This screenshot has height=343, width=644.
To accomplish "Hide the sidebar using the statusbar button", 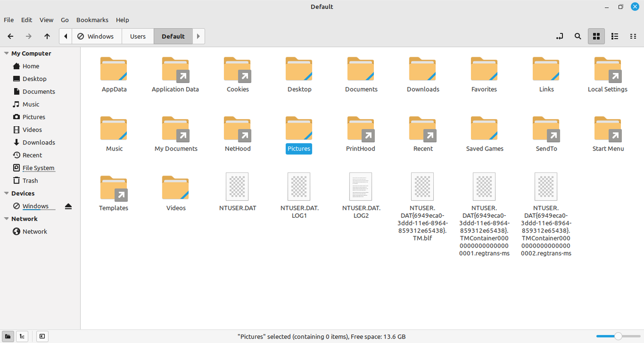I will pos(42,336).
